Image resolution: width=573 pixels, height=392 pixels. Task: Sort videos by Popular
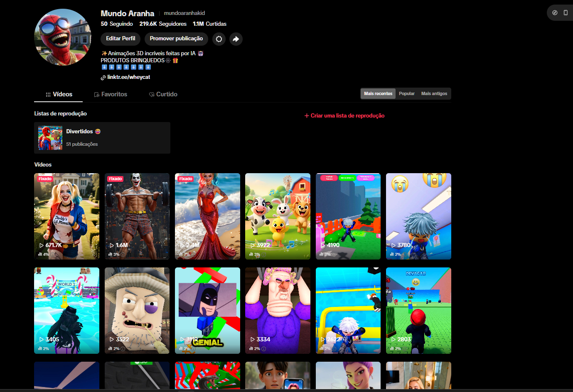(407, 94)
